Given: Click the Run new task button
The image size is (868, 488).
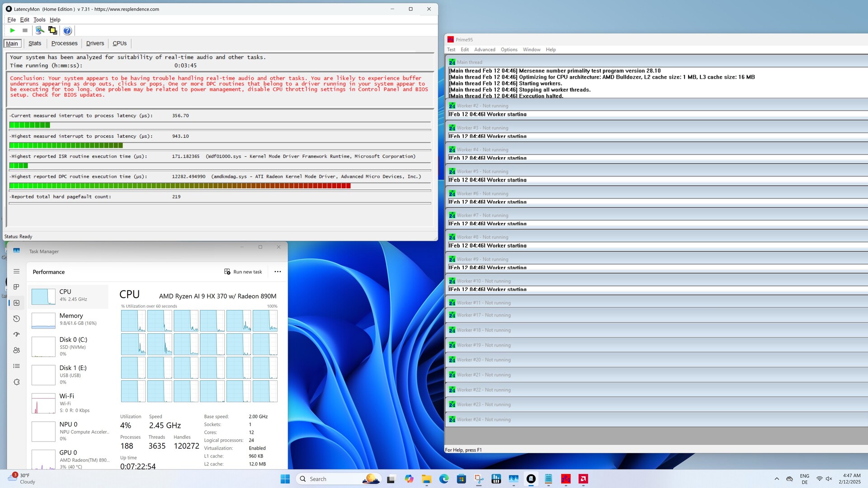Looking at the screenshot, I should pos(243,272).
